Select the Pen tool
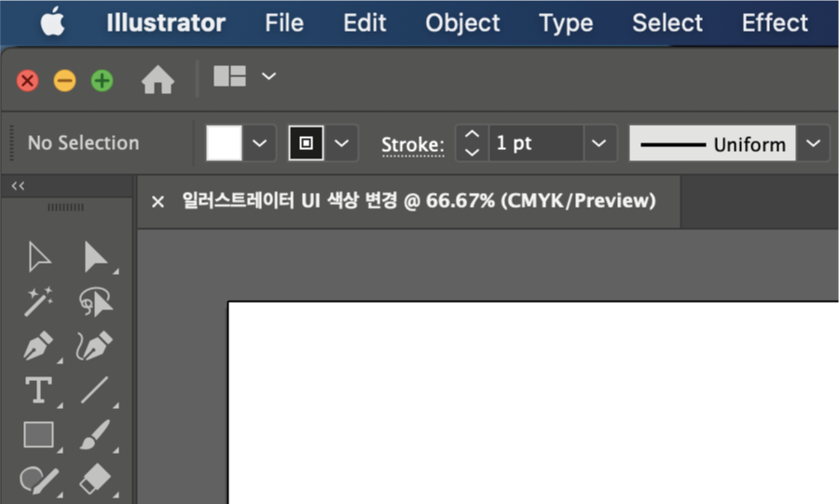 (38, 346)
